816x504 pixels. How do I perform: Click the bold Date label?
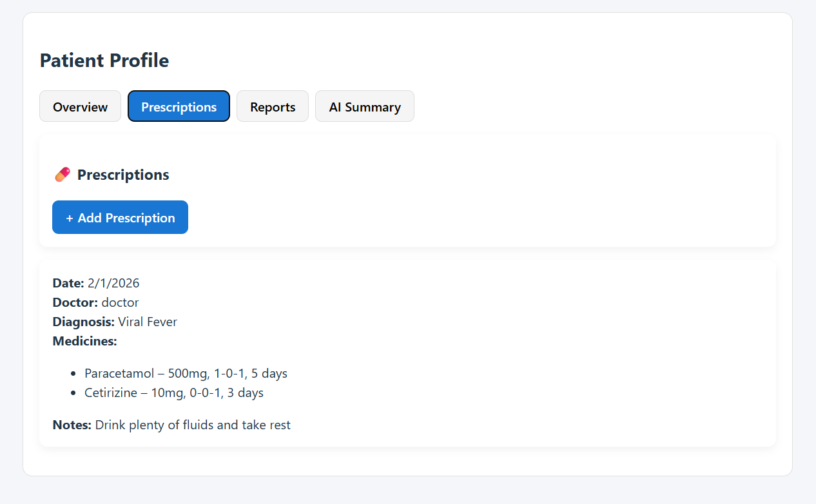pyautogui.click(x=68, y=283)
